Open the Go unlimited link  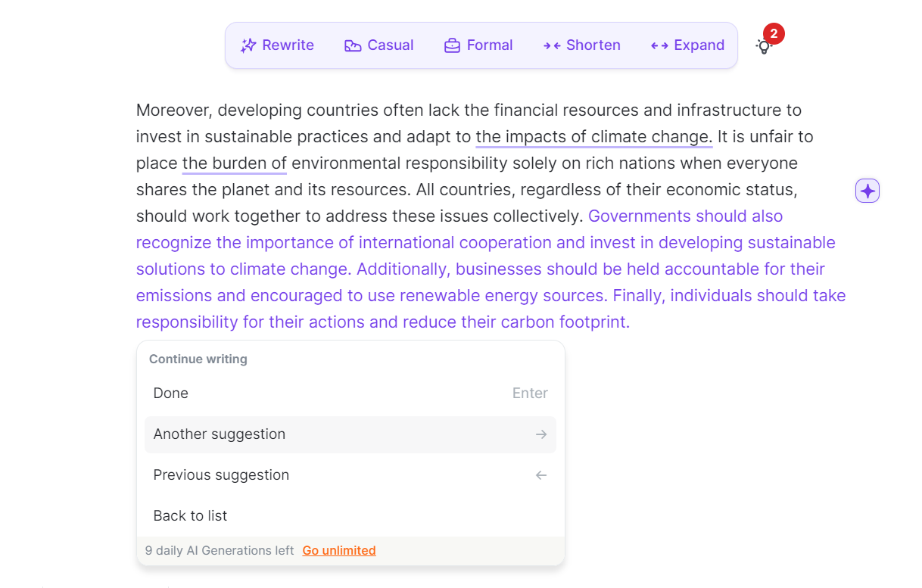point(339,551)
